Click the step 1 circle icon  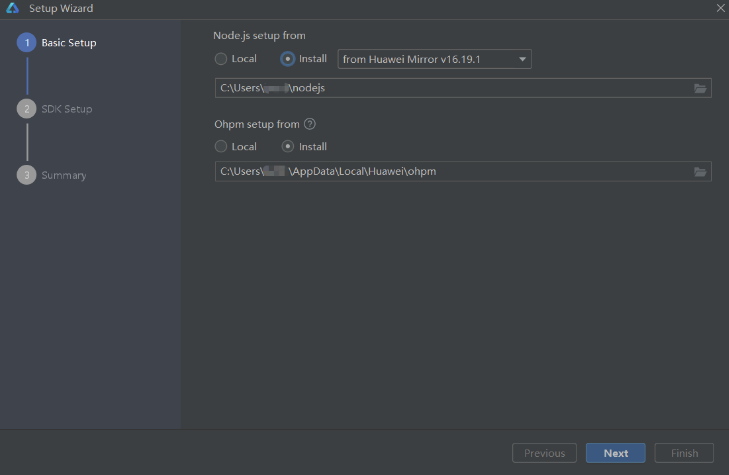pyautogui.click(x=27, y=43)
